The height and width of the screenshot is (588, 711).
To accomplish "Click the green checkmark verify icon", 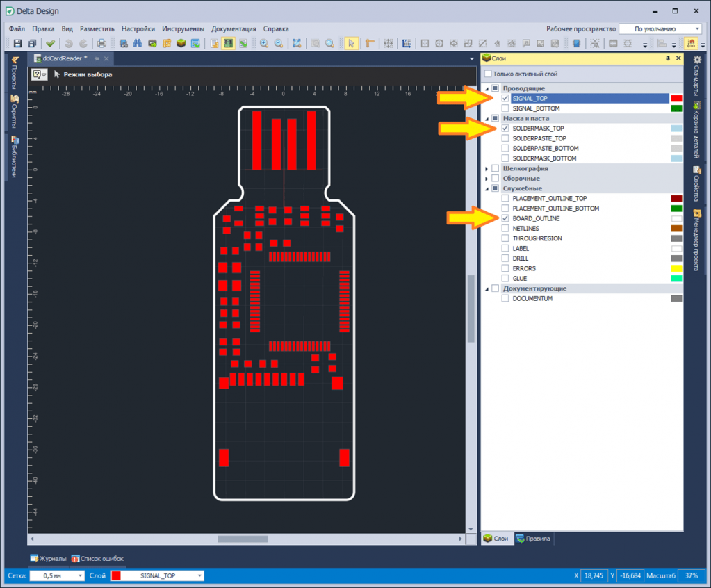I will coord(50,44).
